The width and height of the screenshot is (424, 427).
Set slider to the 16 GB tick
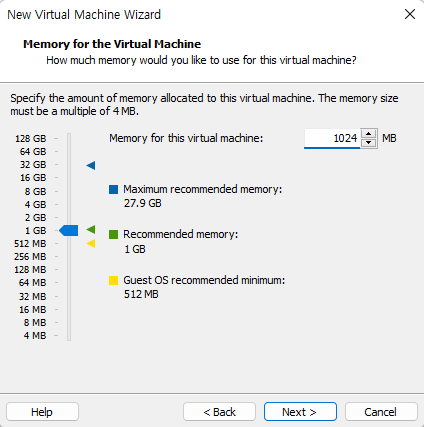[69, 178]
